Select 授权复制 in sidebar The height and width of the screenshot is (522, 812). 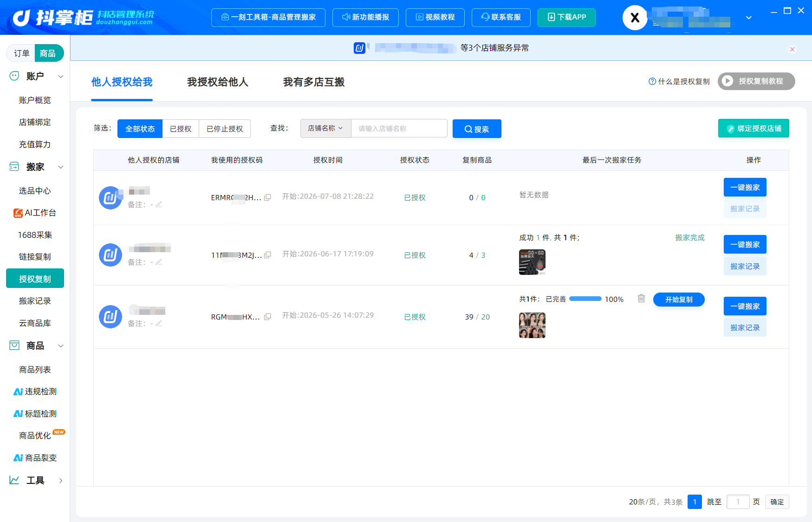click(x=35, y=279)
